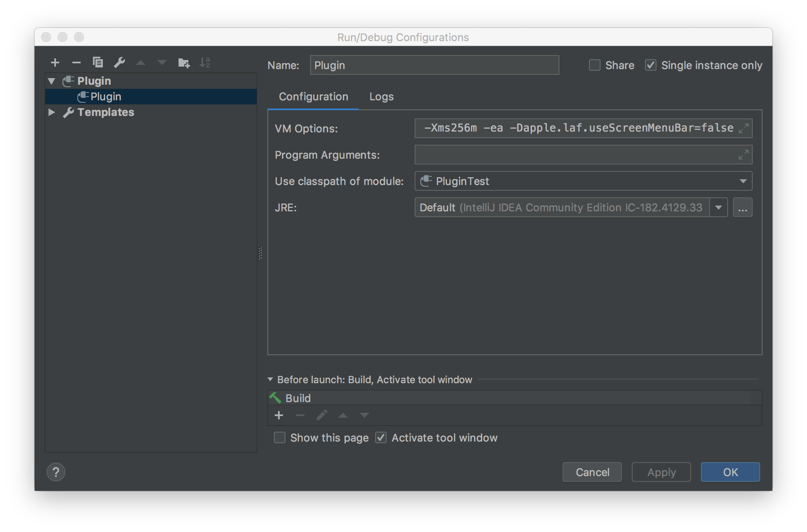Open the JRE dropdown arrow
The height and width of the screenshot is (532, 807).
719,208
